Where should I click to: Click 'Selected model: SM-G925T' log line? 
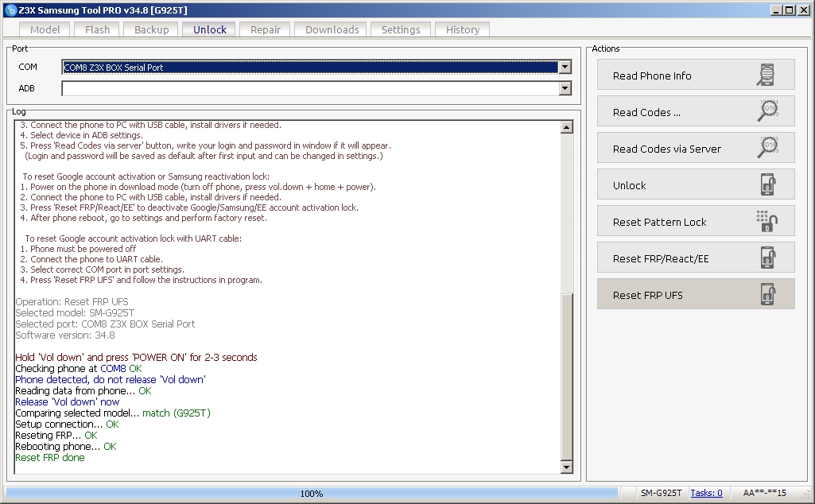pos(75,312)
